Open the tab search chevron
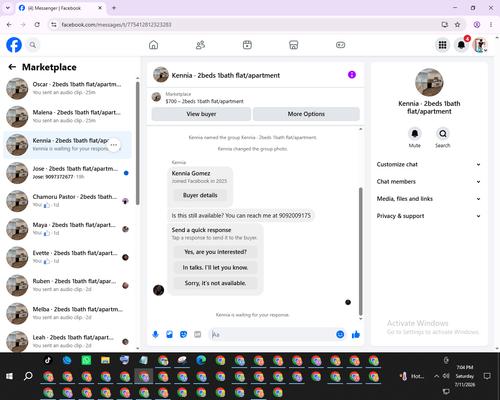 click(8, 8)
